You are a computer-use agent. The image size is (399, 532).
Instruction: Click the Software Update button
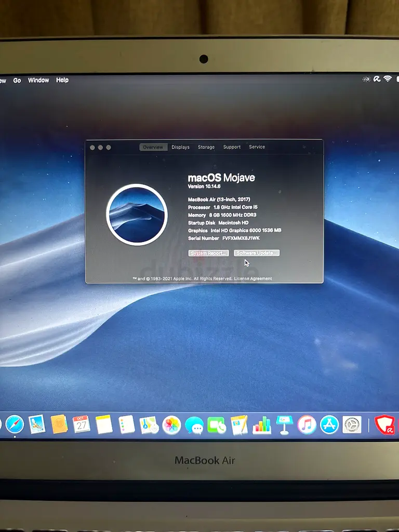(257, 253)
